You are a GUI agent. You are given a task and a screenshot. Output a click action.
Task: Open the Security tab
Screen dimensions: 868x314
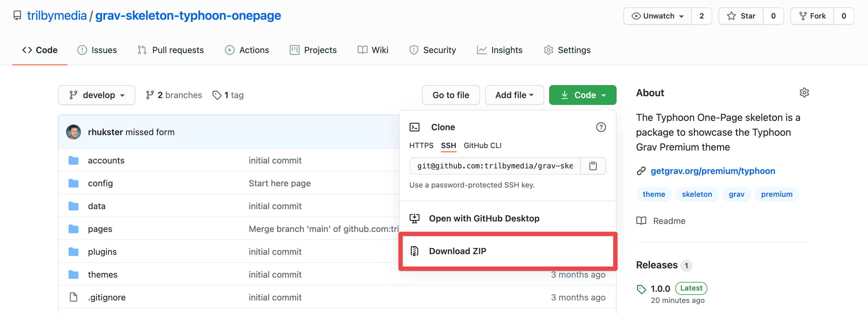432,50
